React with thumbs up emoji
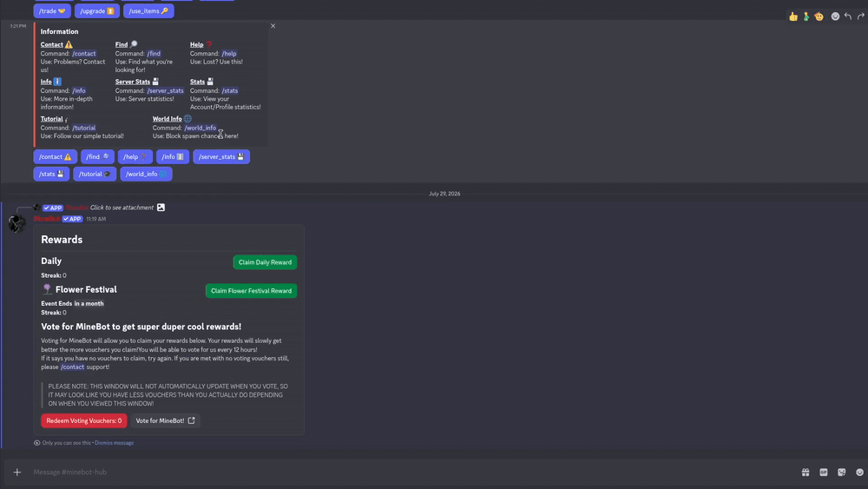This screenshot has height=489, width=868. click(x=793, y=17)
